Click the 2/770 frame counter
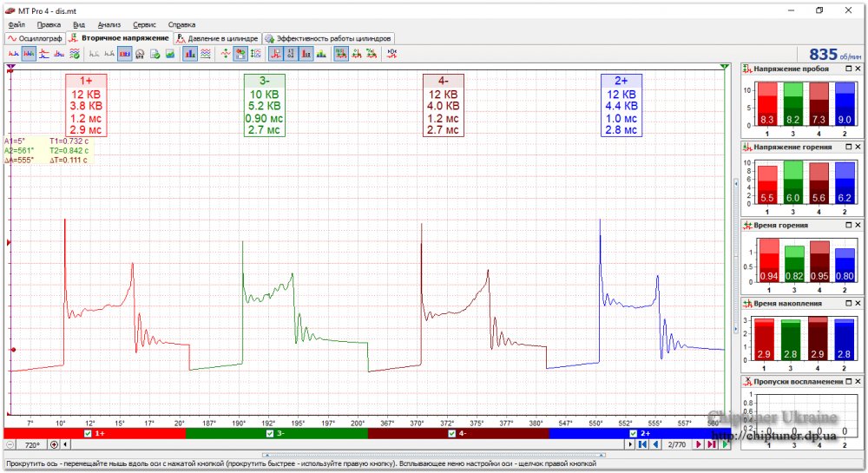The image size is (868, 473). pyautogui.click(x=677, y=444)
